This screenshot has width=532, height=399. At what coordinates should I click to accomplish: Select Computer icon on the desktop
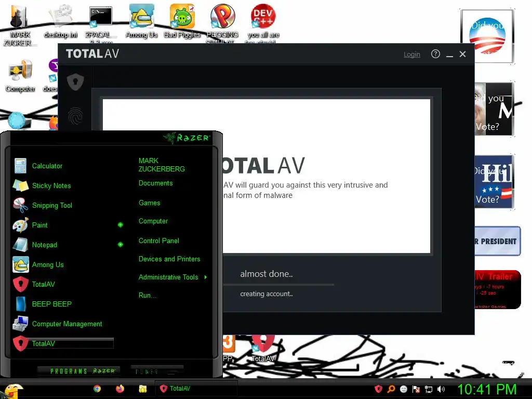(20, 76)
